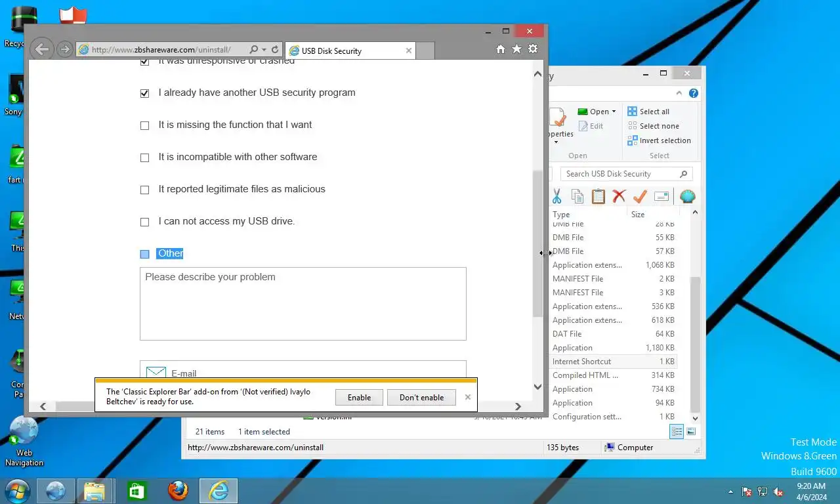Viewport: 840px width, 504px height.
Task: Open File Explorer from the taskbar
Action: click(95, 491)
